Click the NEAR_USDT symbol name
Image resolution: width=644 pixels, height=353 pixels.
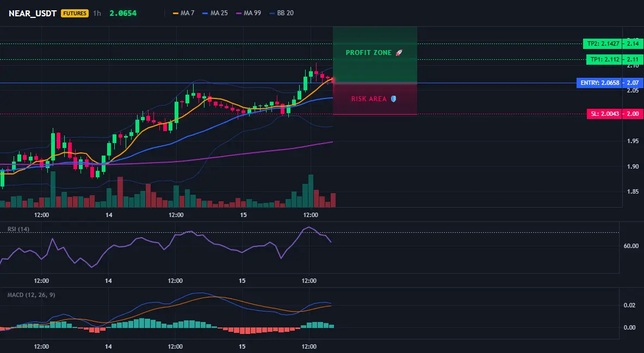coord(33,13)
